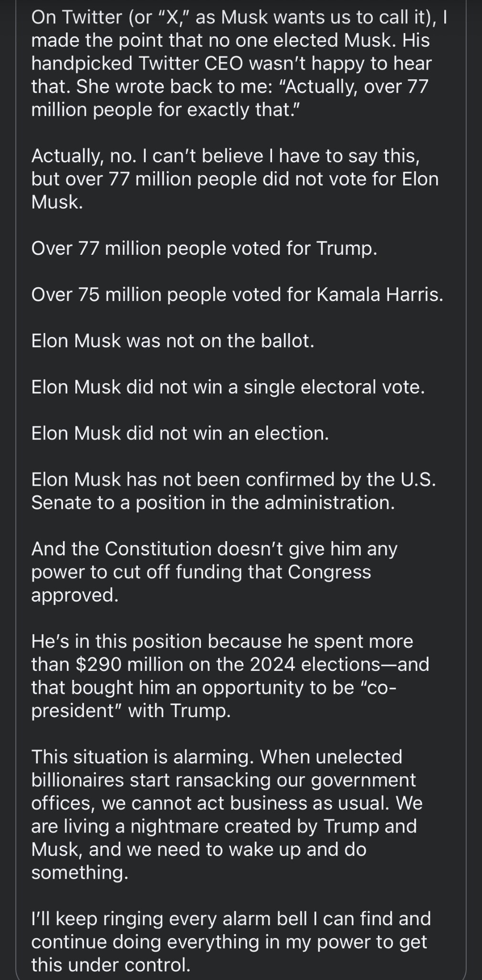Click the paragraph starting "On Twitter"
The width and height of the screenshot is (482, 980).
point(239,63)
